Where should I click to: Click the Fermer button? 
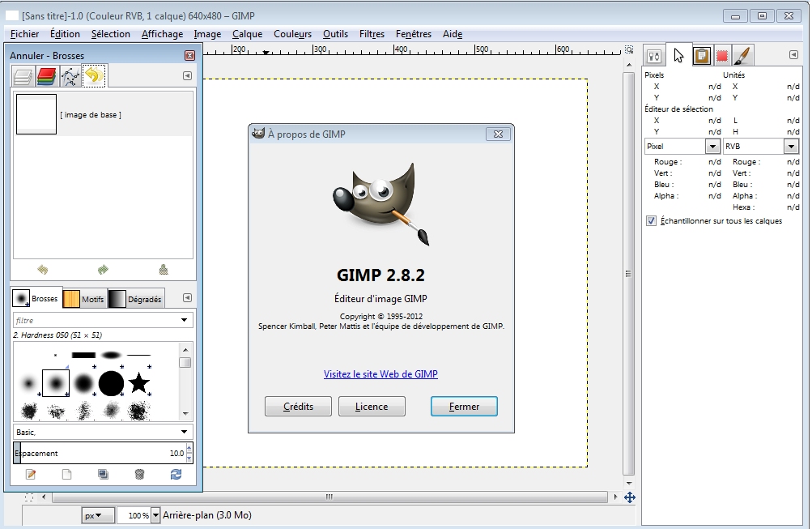463,407
